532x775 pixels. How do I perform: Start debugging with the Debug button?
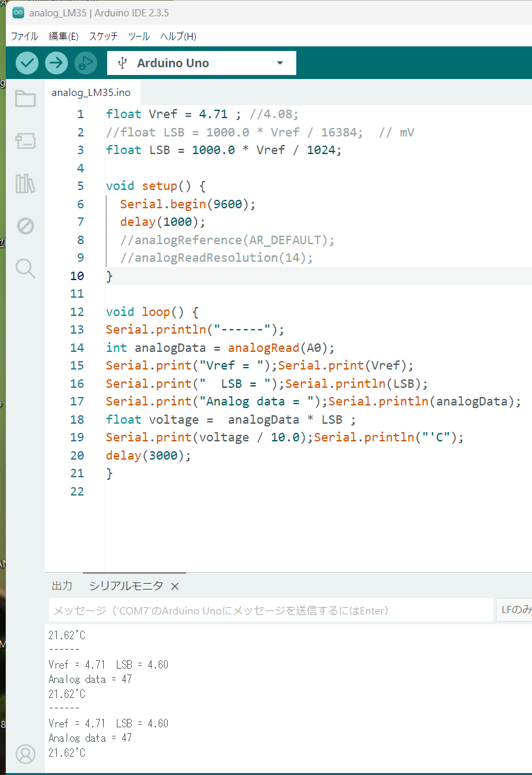point(86,63)
